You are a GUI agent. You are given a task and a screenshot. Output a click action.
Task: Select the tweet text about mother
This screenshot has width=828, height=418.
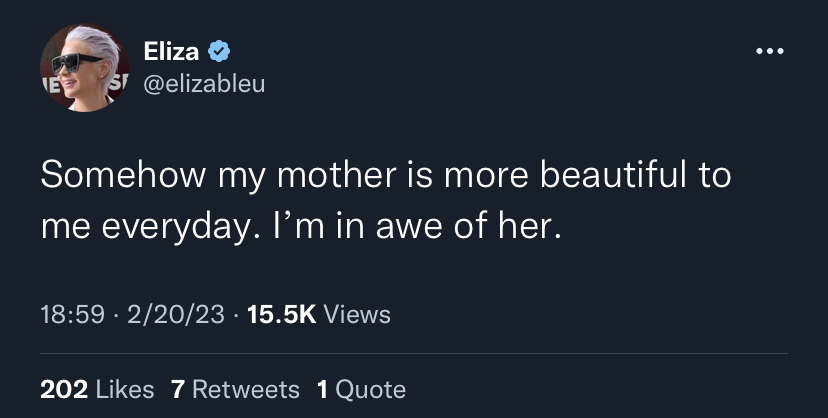click(386, 202)
